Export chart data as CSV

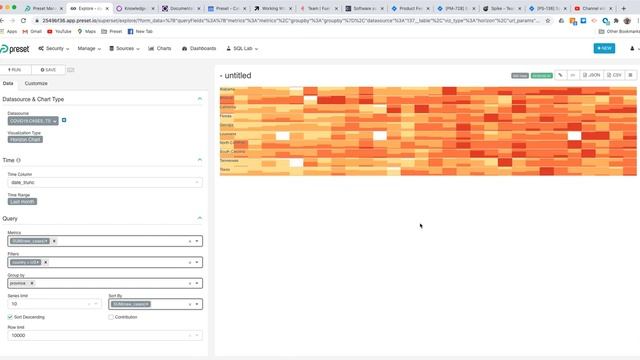click(x=614, y=75)
